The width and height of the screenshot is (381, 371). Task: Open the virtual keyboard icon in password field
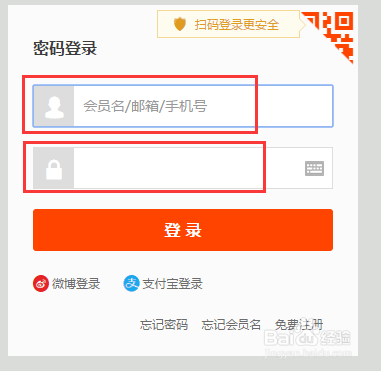pos(314,168)
